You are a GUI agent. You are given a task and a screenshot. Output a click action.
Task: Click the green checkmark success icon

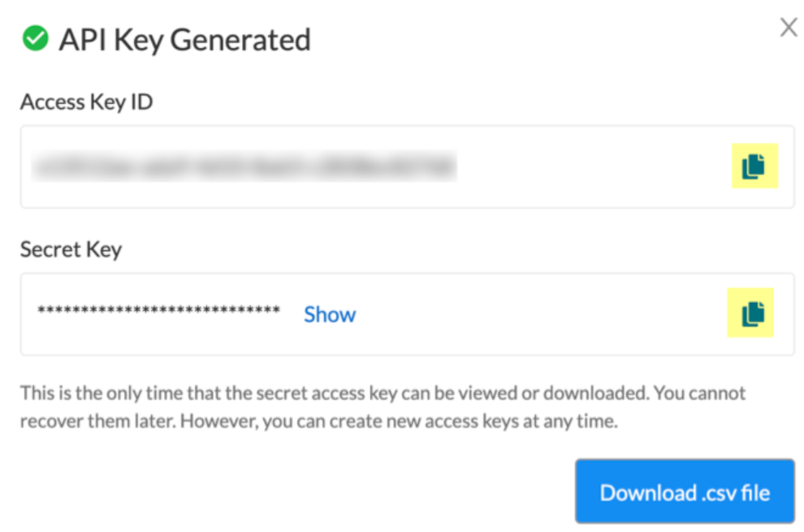(x=34, y=37)
